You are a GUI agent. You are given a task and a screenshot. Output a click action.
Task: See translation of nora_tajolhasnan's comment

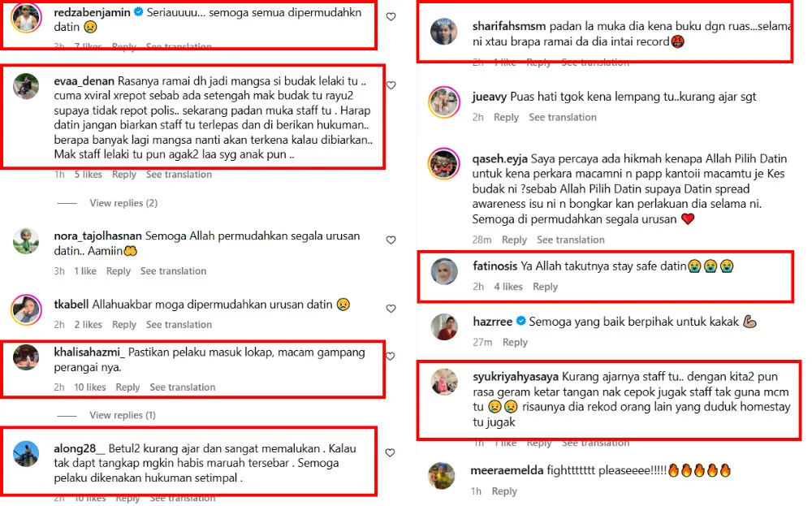tap(173, 270)
